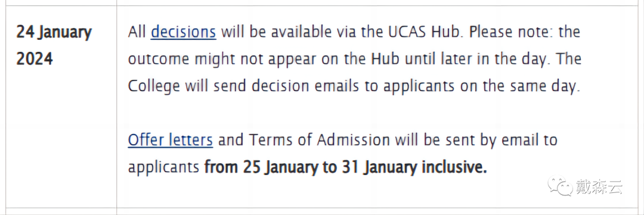Click the "24 January" date heading
644x215 pixels.
click(54, 32)
